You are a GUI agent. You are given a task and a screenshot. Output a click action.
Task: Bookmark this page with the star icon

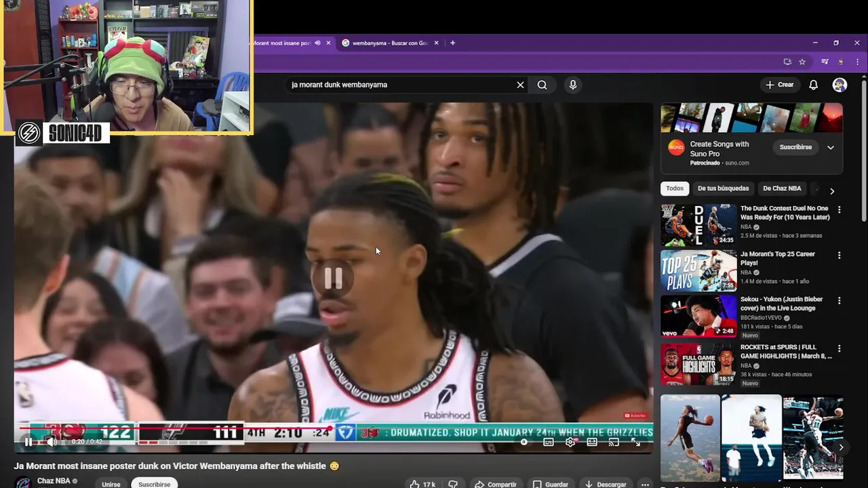coord(802,62)
